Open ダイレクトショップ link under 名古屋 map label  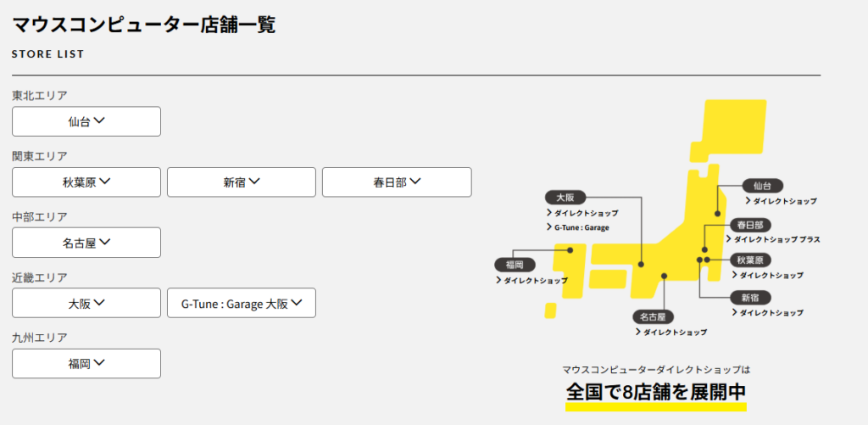pyautogui.click(x=671, y=333)
